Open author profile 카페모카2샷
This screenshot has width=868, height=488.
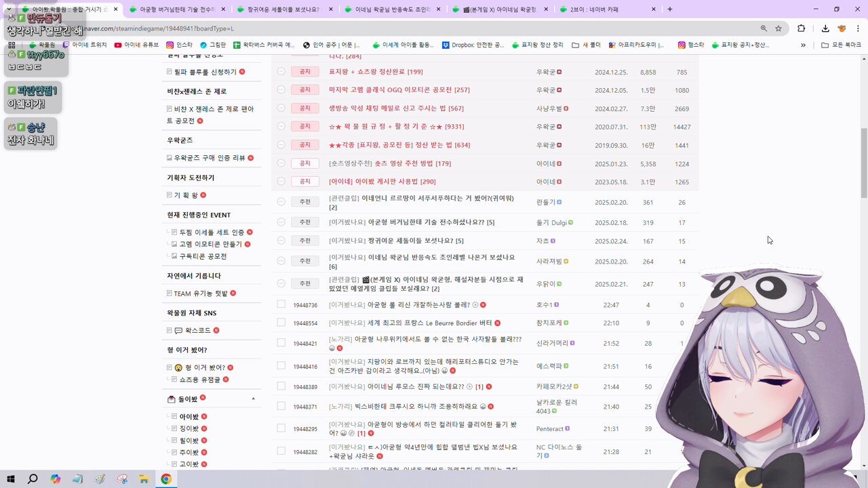pyautogui.click(x=554, y=386)
